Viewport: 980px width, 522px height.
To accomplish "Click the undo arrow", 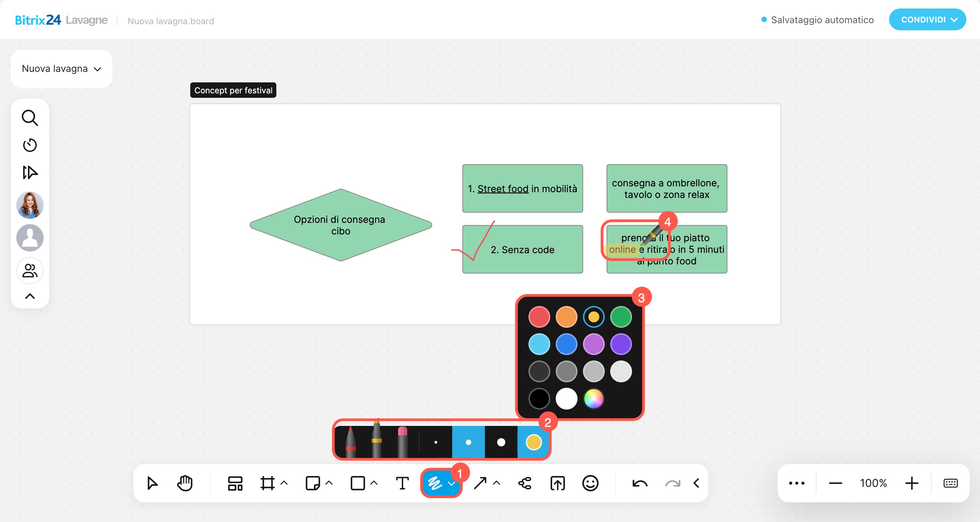I will pos(639,483).
